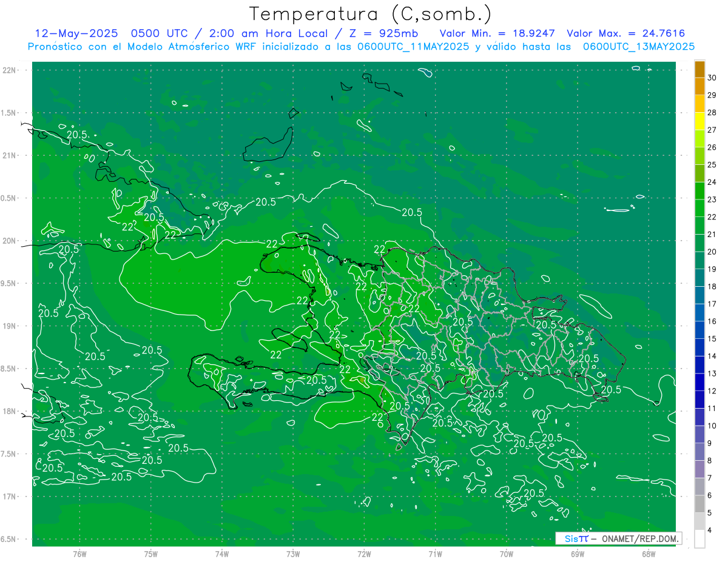Pick the green legend swatch between 22 and 23
The width and height of the screenshot is (728, 562).
699,209
